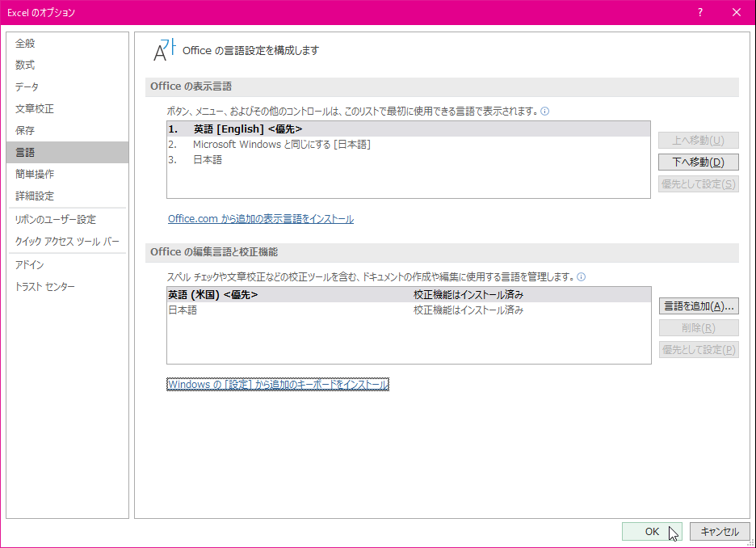The width and height of the screenshot is (756, 548).
Task: Open Windows の[設定]から追加のキーボードをインストール link
Action: point(278,385)
